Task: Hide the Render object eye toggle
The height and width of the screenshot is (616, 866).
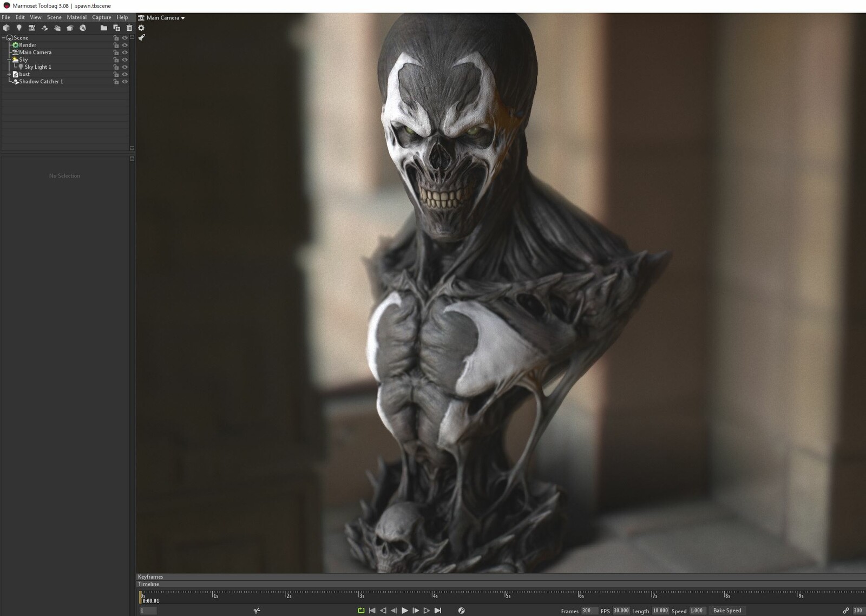Action: click(x=124, y=45)
